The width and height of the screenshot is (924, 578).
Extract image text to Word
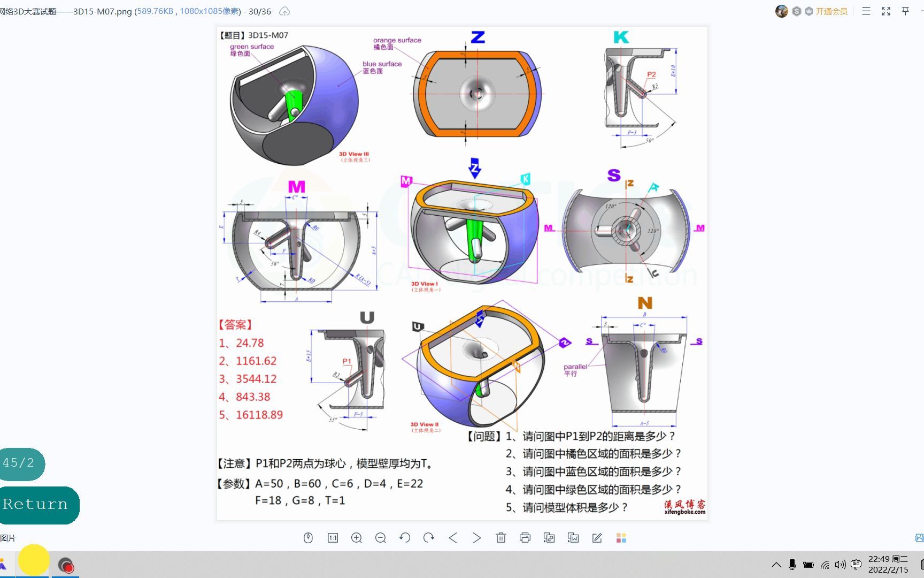click(573, 538)
